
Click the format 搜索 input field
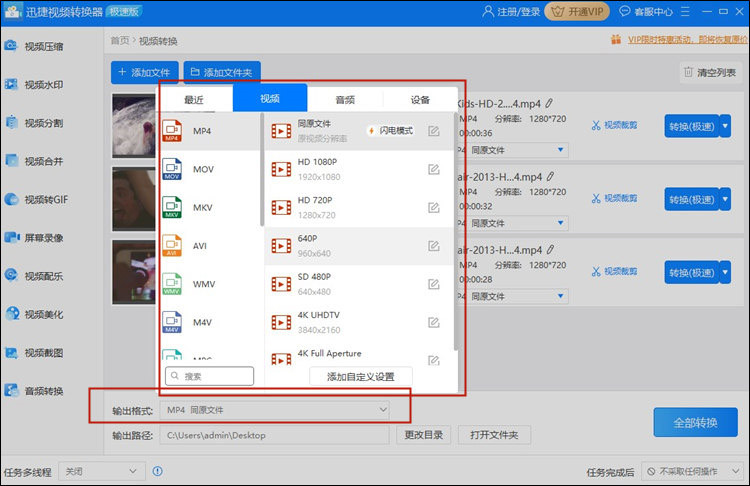(x=210, y=376)
